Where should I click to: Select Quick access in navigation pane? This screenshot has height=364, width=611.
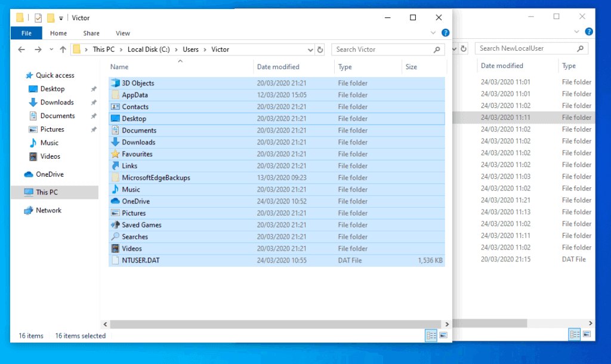point(55,75)
